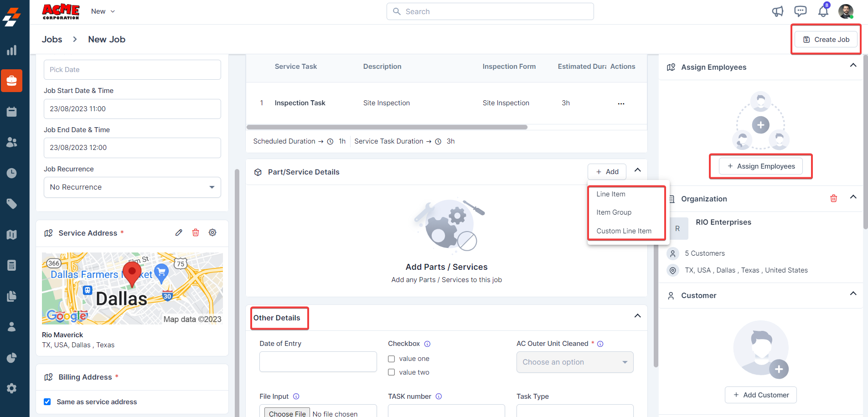Check the 'value two' checkbox
The image size is (868, 417).
tap(392, 372)
